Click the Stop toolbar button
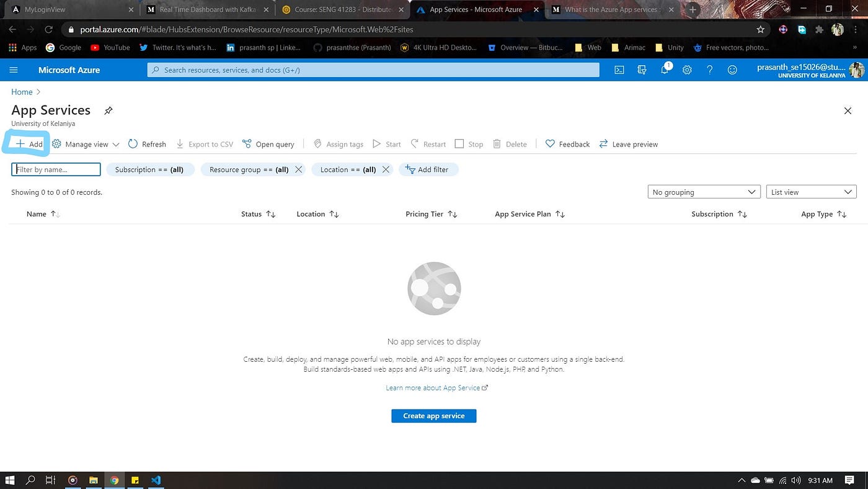Screen dimensions: 868x489 pyautogui.click(x=469, y=144)
